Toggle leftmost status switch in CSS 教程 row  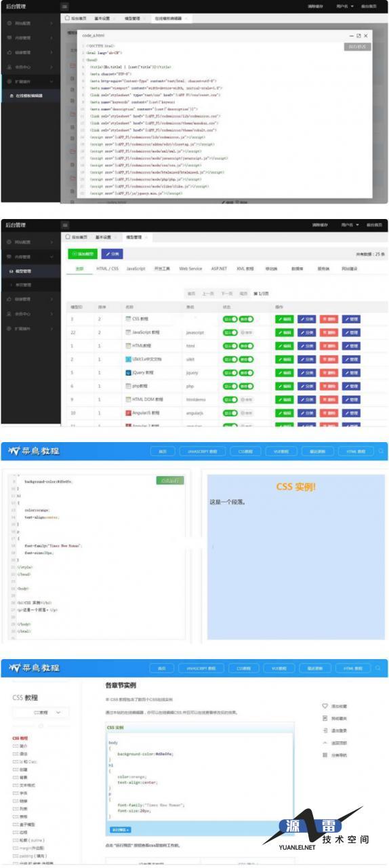point(230,319)
